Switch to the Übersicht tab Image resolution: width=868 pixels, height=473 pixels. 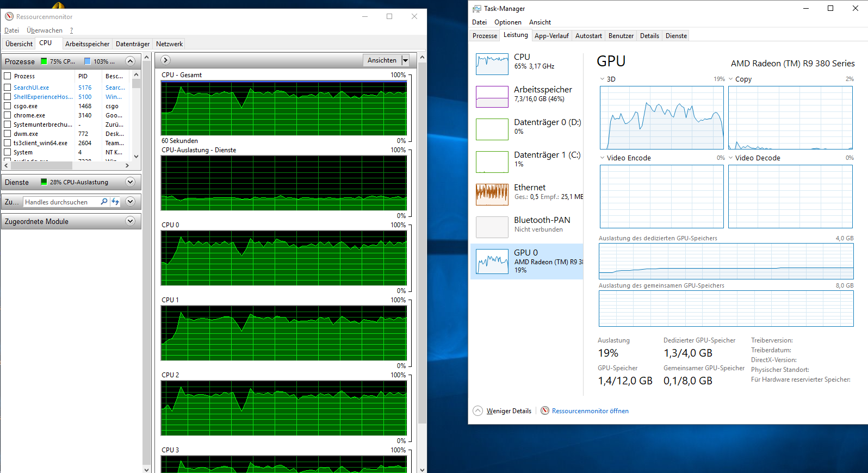(x=19, y=44)
